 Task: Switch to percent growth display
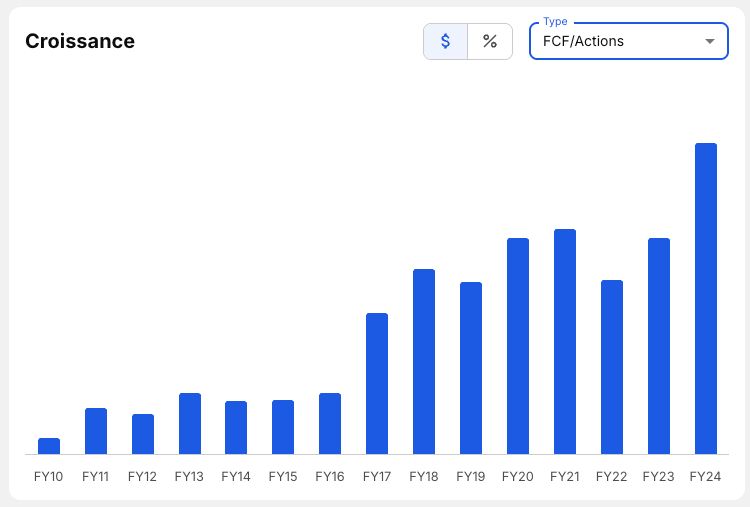[x=490, y=41]
